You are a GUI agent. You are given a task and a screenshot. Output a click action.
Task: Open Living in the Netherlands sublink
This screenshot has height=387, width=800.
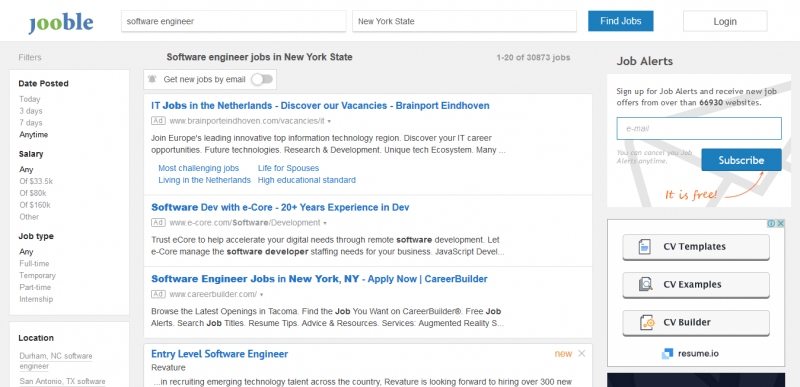click(205, 180)
